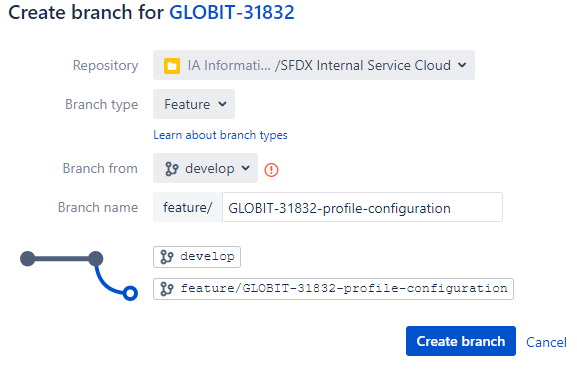Image resolution: width=577 pixels, height=377 pixels.
Task: Open the Branch from develop dropdown
Action: click(x=205, y=168)
